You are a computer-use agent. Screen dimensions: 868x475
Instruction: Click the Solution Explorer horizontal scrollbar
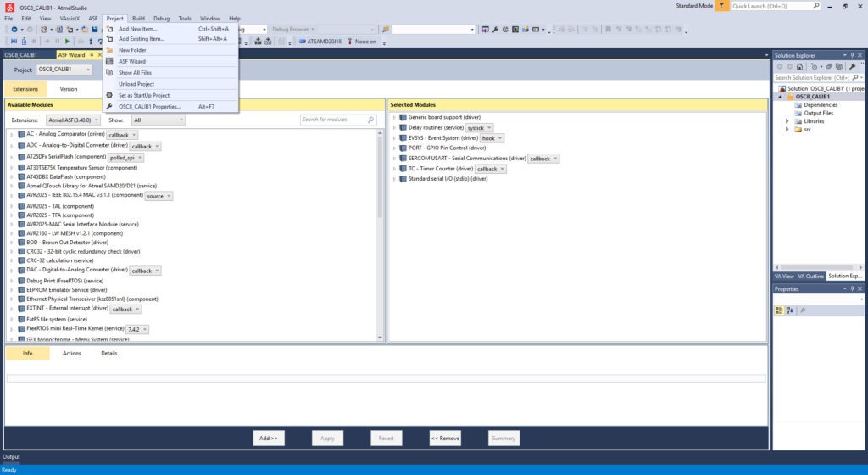click(x=819, y=267)
